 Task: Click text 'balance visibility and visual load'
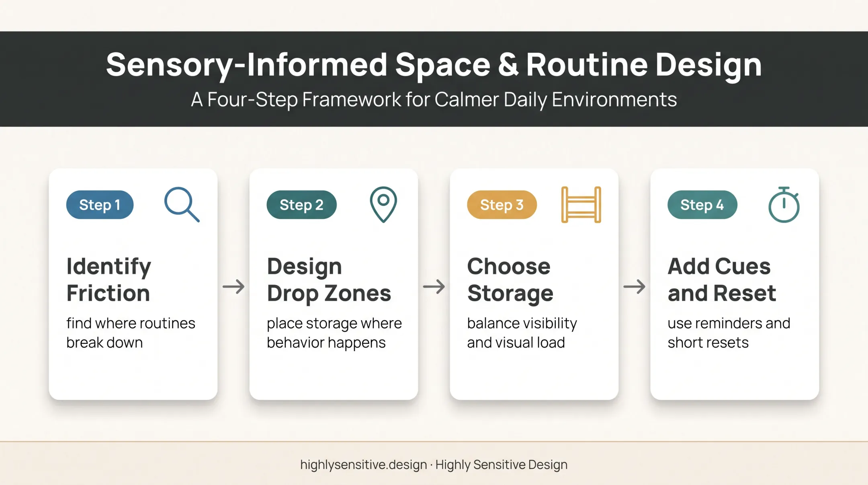click(522, 333)
